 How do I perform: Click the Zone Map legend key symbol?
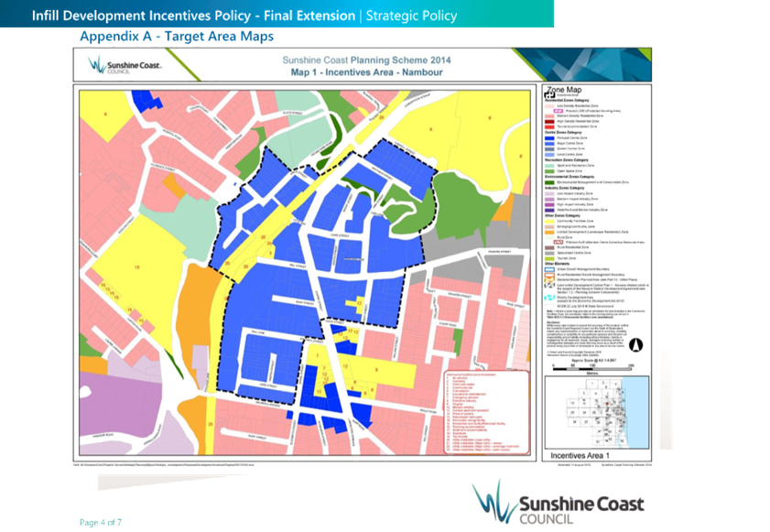(550, 93)
